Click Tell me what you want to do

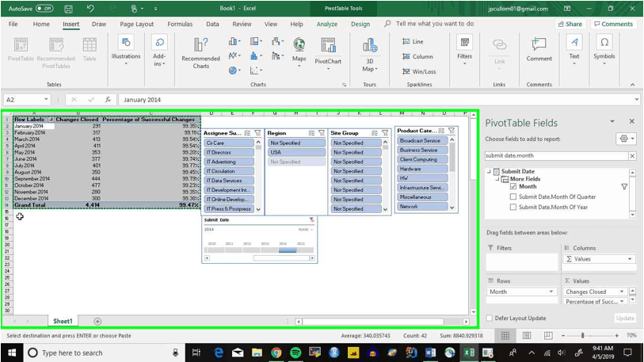point(435,24)
